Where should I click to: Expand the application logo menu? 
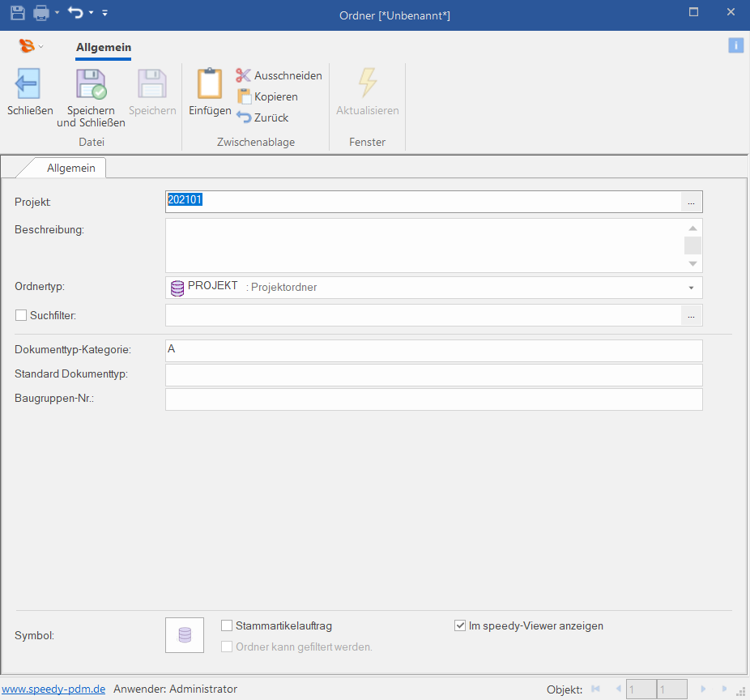[31, 47]
